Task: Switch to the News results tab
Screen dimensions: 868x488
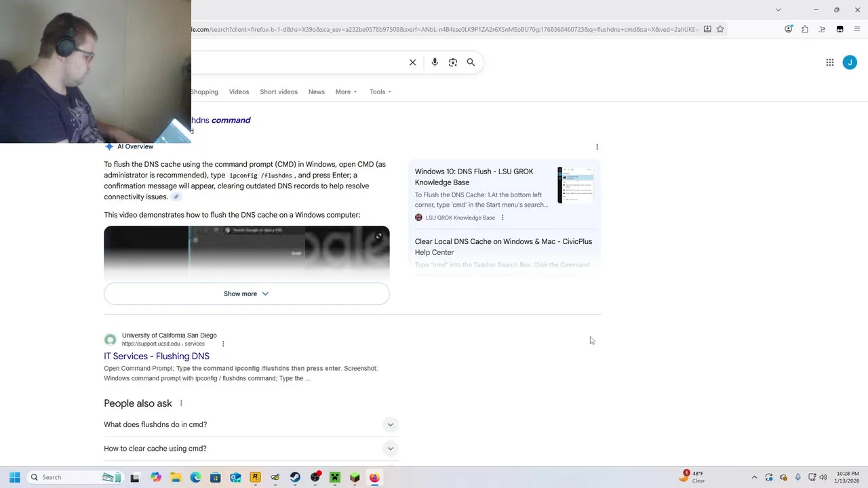Action: pos(317,91)
